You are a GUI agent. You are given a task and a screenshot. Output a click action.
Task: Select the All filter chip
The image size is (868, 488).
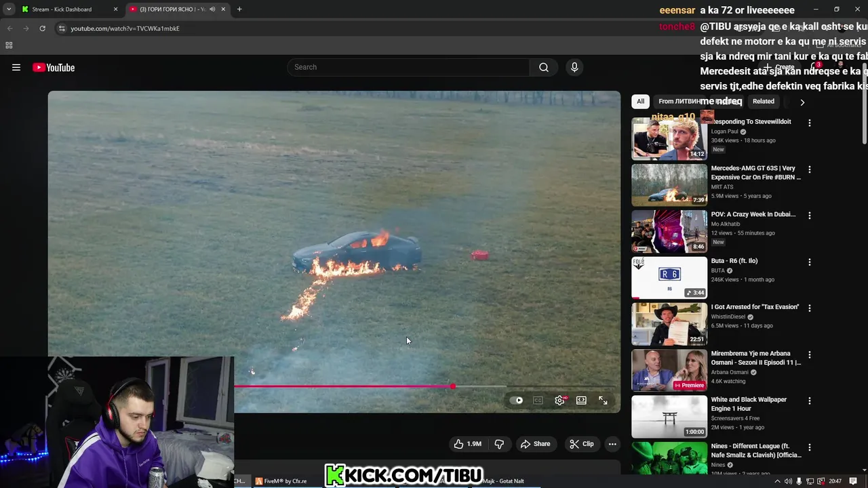pos(640,102)
